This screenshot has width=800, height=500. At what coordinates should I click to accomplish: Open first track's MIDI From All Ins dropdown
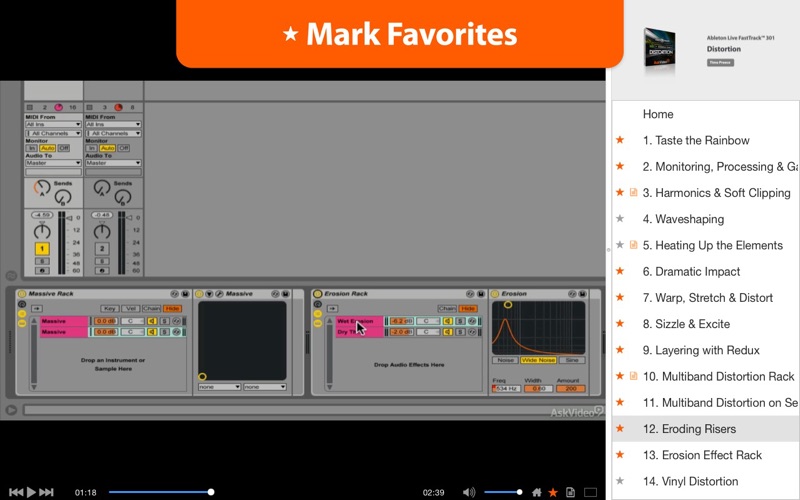point(53,124)
